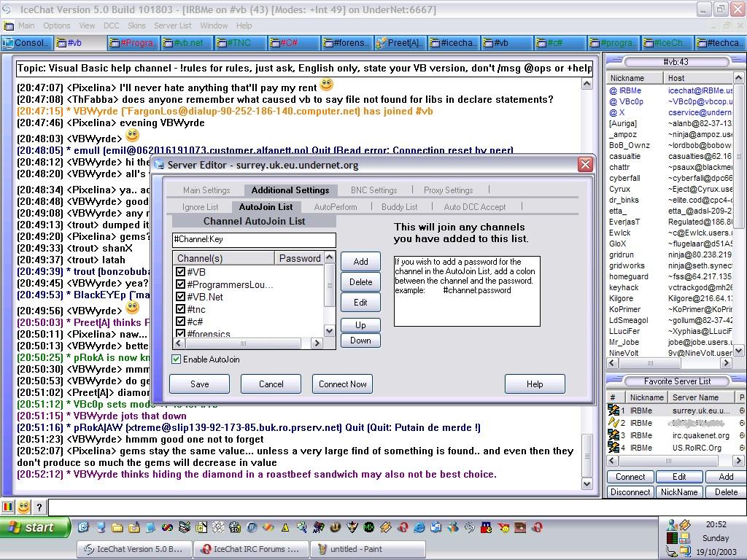
Task: Click the server icon for US.RoIRC.Org row
Action: click(613, 447)
